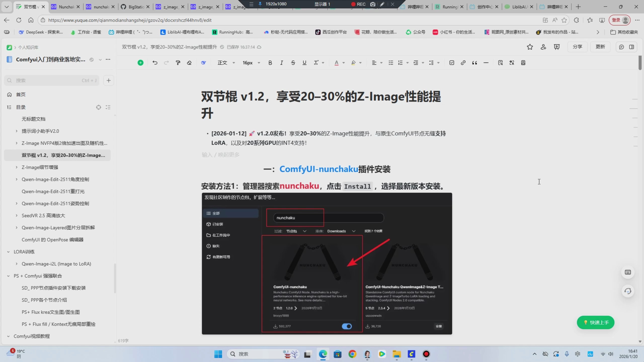The height and width of the screenshot is (362, 644).
Task: Open ComfyUI 的 OpenPose 编辑器 document
Action: click(53, 240)
